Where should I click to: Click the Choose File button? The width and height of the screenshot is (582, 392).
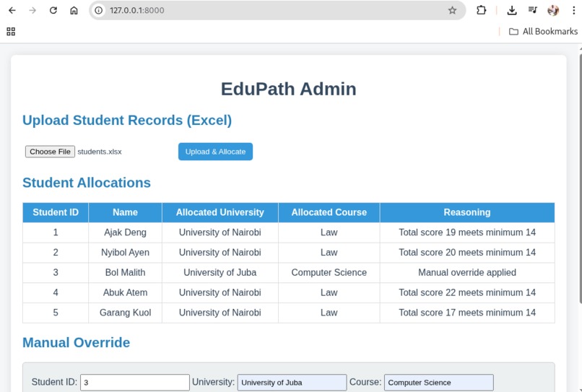coord(50,152)
